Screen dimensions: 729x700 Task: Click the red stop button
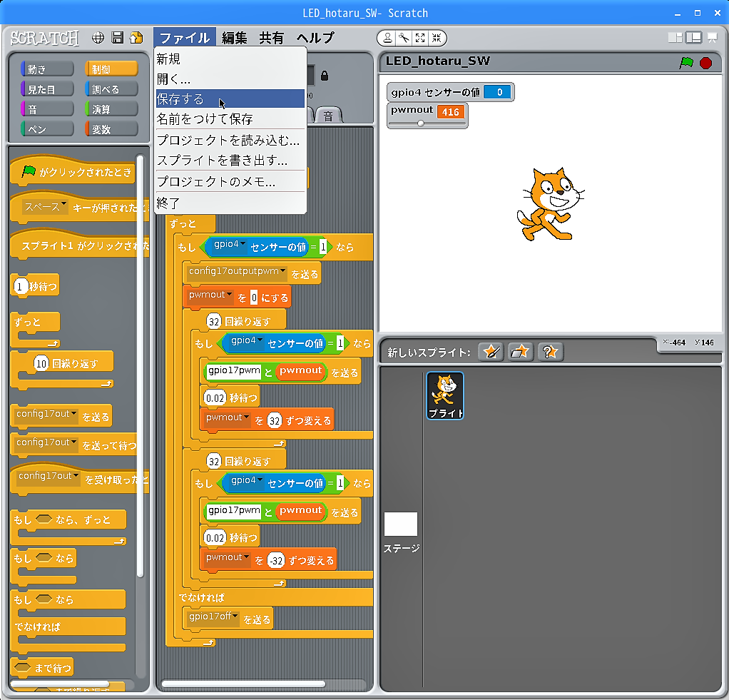pyautogui.click(x=705, y=63)
